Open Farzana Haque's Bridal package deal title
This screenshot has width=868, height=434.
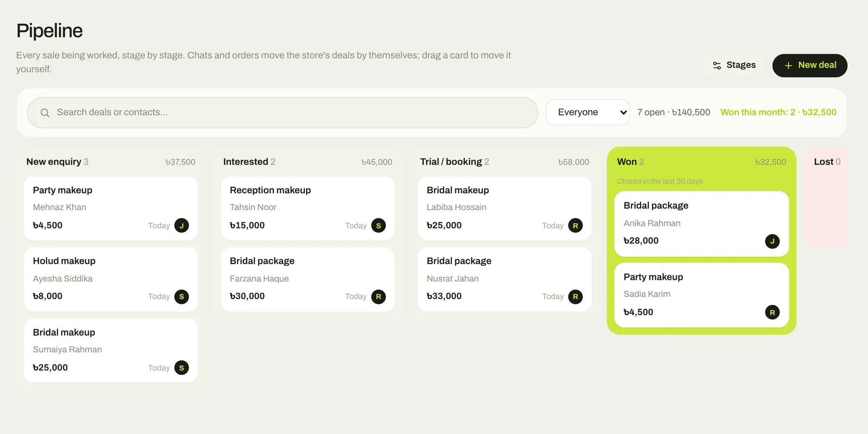click(x=262, y=261)
